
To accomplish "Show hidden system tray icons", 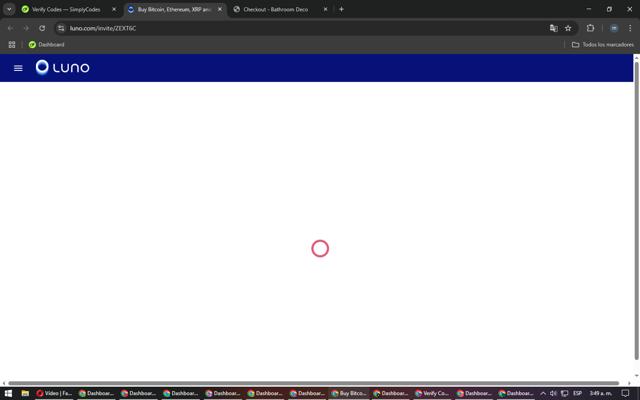I will [543, 393].
